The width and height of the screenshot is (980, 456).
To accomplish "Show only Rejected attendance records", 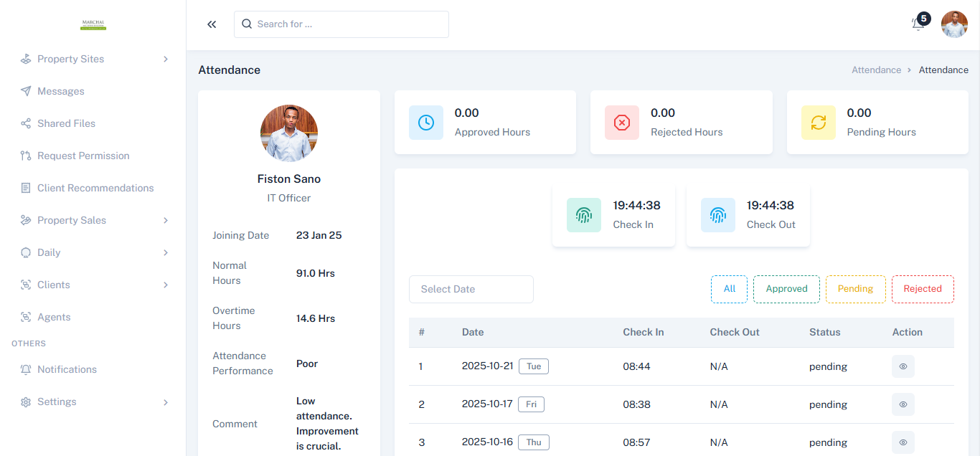I will point(923,289).
